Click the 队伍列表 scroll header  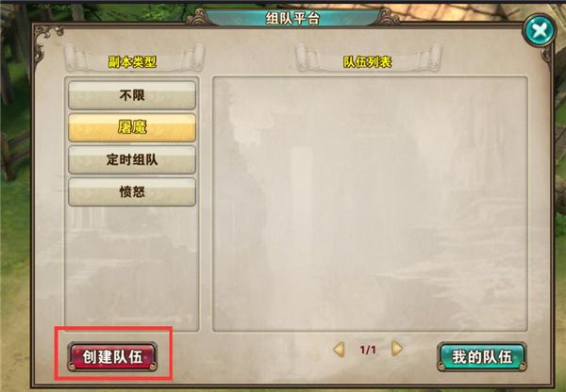[367, 62]
